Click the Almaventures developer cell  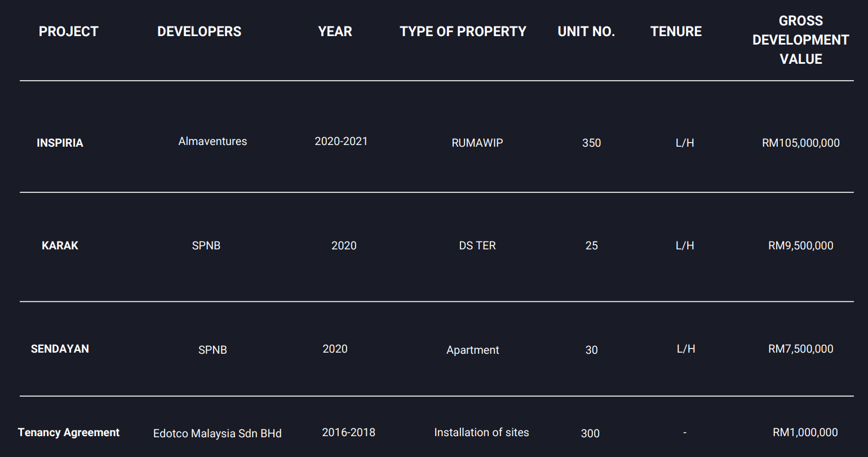(212, 142)
